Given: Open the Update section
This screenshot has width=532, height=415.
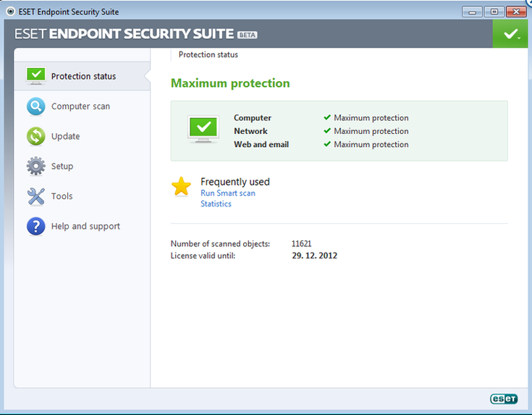Looking at the screenshot, I should tap(83, 136).
